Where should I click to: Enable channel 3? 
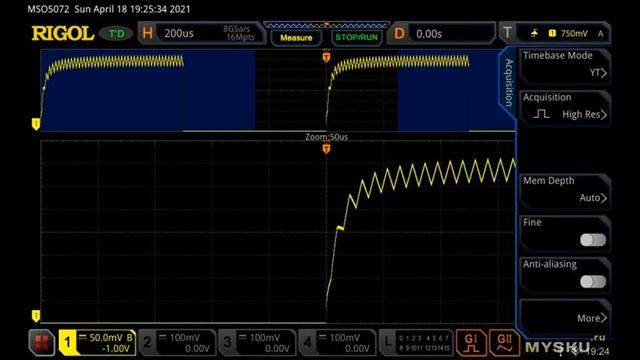[227, 342]
